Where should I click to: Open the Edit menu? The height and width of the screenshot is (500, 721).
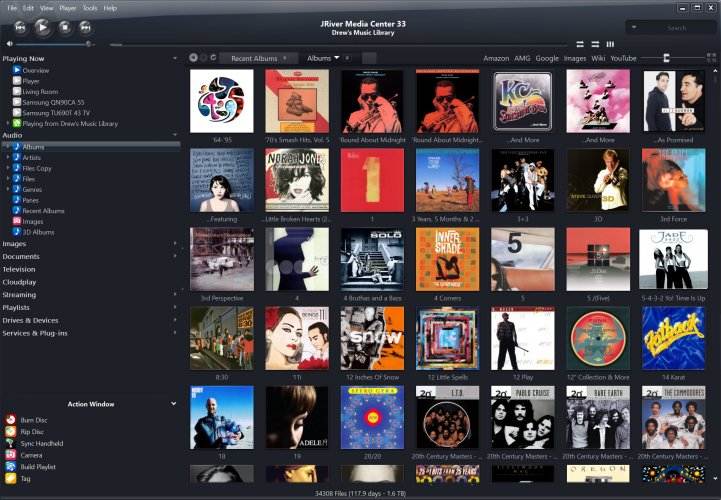[28, 8]
